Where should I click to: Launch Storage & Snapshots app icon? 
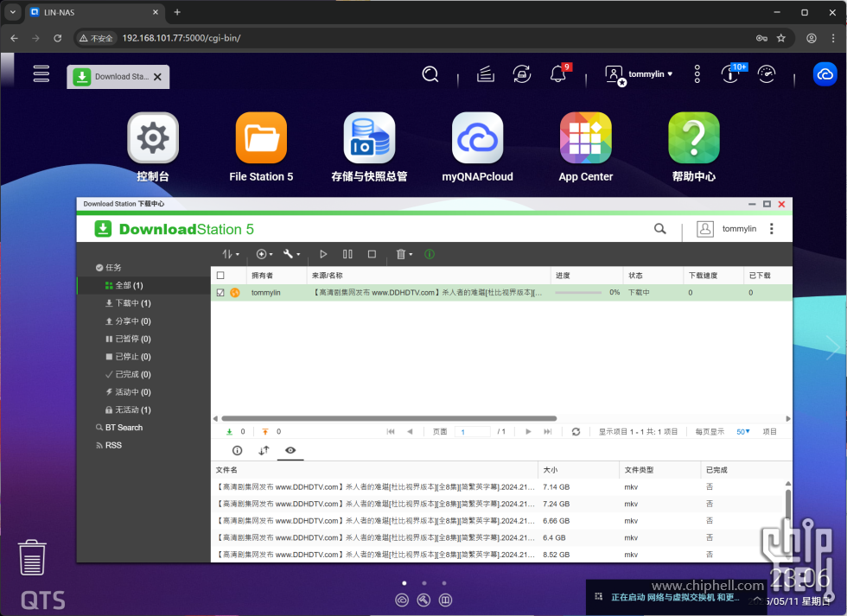pyautogui.click(x=370, y=137)
